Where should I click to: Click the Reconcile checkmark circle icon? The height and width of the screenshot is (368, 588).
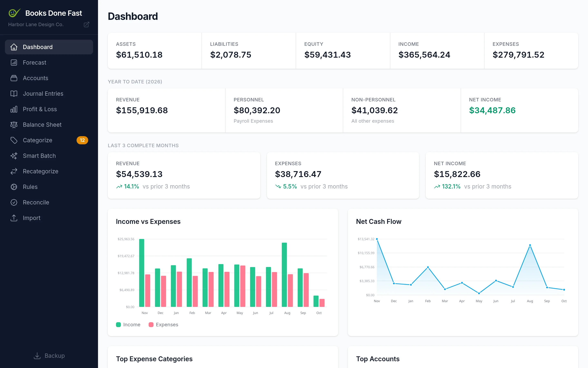(x=14, y=202)
